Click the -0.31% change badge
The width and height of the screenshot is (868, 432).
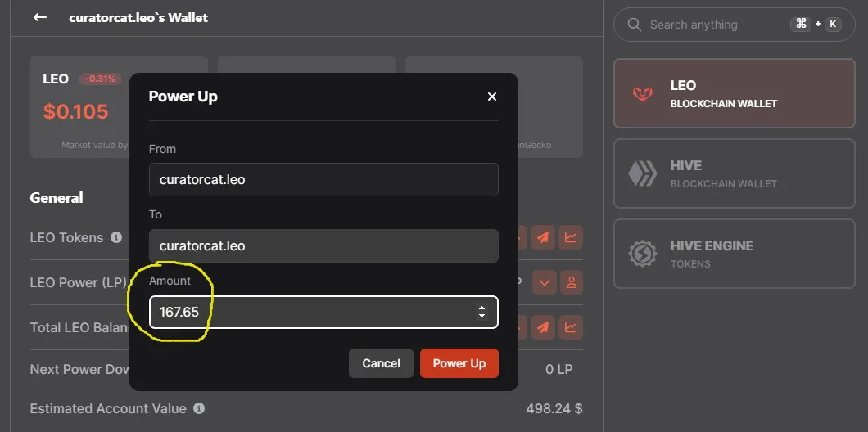[x=100, y=79]
